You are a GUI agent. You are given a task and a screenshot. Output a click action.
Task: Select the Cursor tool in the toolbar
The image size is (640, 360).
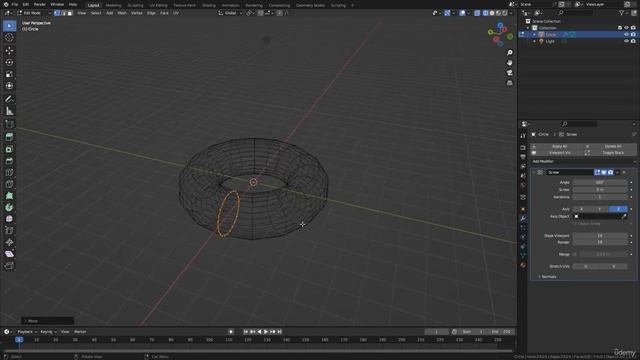click(9, 38)
